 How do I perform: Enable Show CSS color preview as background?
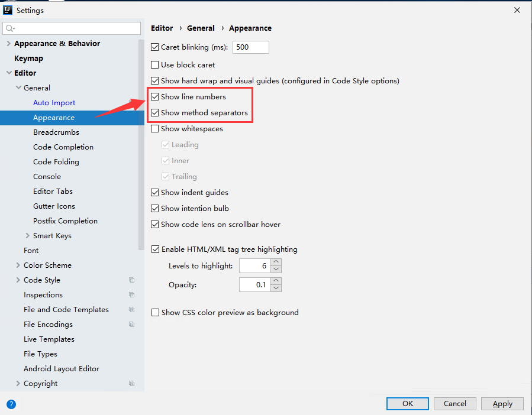click(155, 312)
